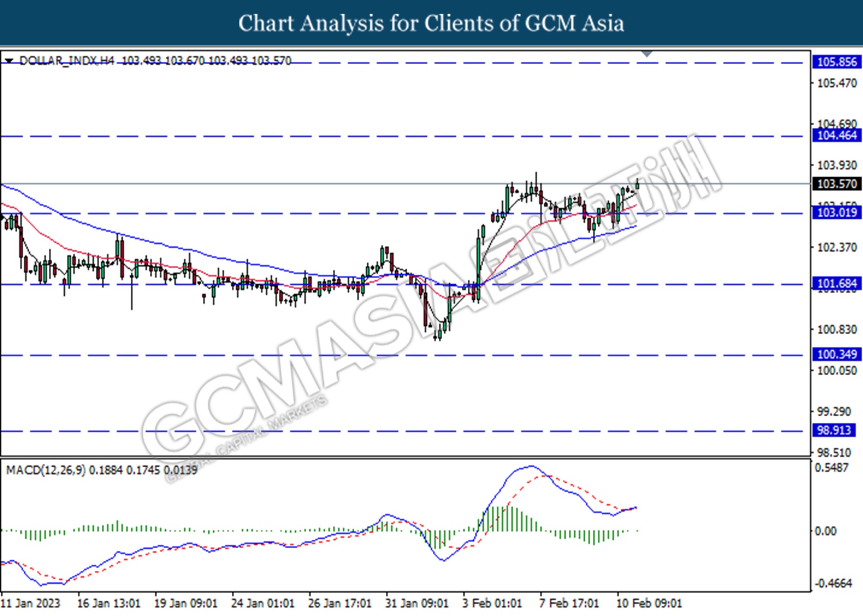Click the MACD(12,26,9) indicator label
The image size is (863, 616).
click(46, 470)
